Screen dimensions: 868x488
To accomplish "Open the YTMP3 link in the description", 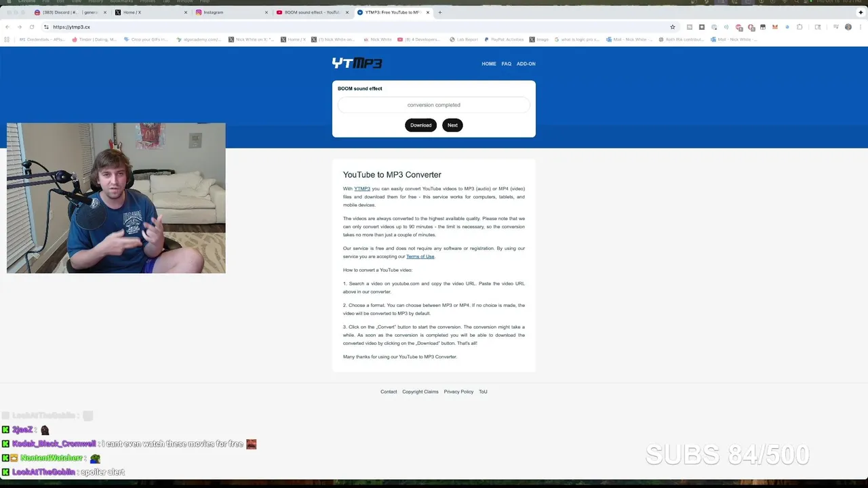I will (x=362, y=188).
